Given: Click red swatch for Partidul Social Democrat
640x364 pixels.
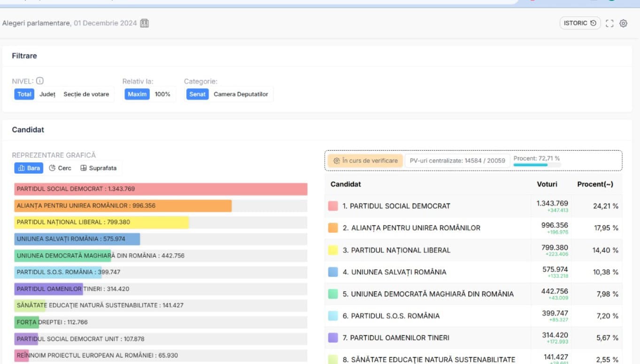Looking at the screenshot, I should coord(333,206).
